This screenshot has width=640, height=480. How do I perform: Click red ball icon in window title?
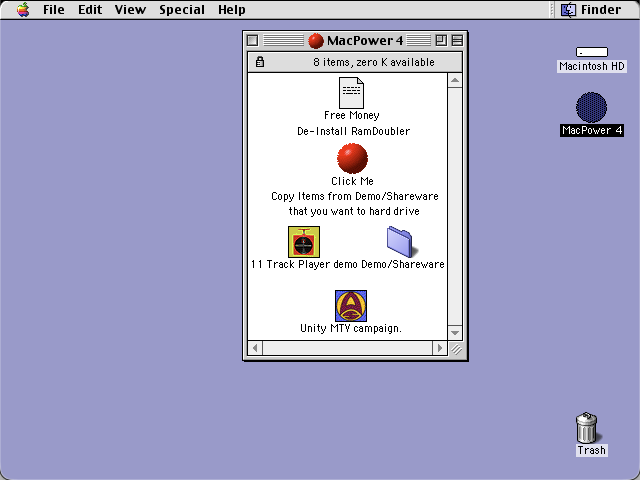(316, 40)
